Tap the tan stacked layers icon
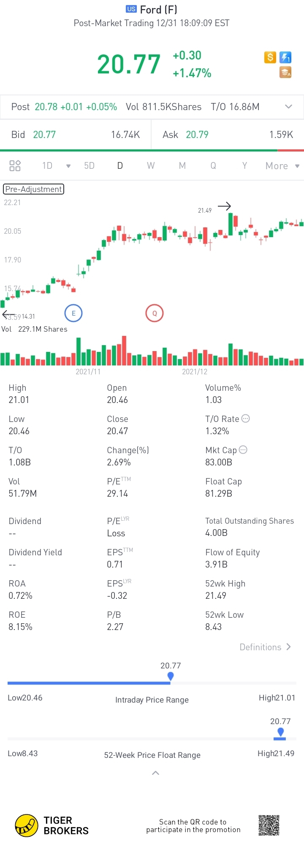Image resolution: width=304 pixels, height=868 pixels. pyautogui.click(x=286, y=73)
